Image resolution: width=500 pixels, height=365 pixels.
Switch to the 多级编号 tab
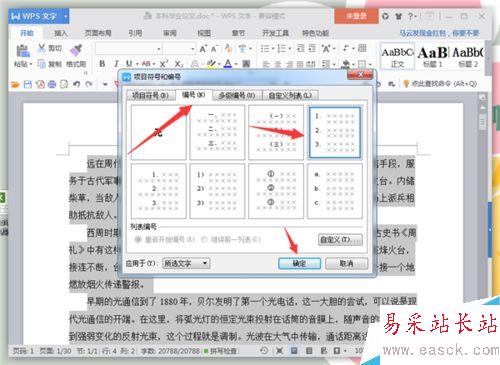237,96
